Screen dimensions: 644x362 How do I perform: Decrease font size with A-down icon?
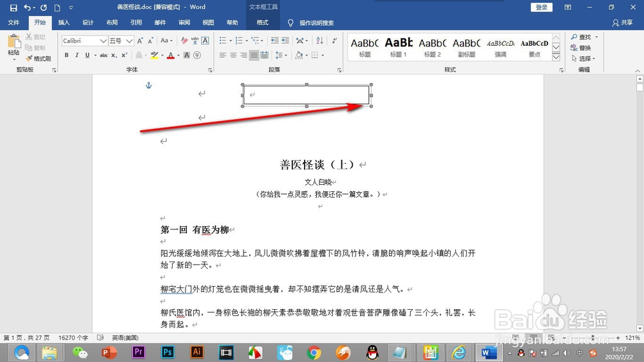[151, 41]
